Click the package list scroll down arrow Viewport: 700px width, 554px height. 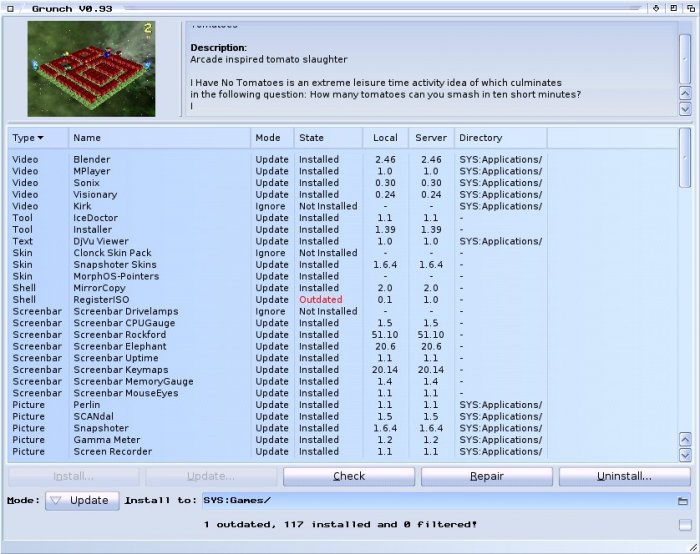[x=685, y=454]
